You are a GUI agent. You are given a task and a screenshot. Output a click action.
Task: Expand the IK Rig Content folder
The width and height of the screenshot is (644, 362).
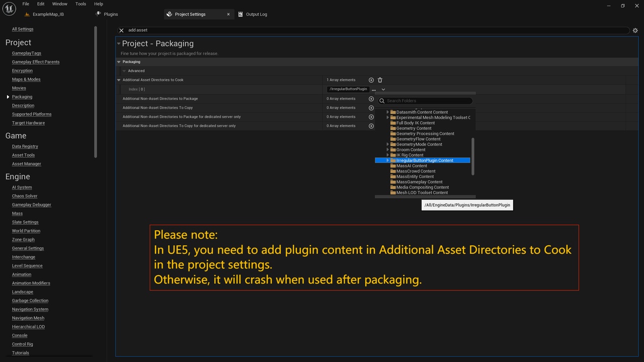388,155
